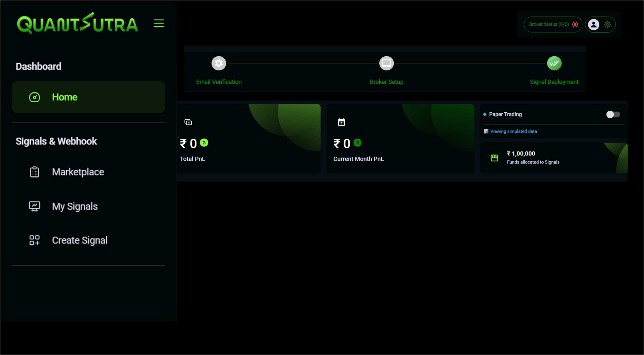This screenshot has width=644, height=355.
Task: Click the calendar icon on Current Month PnL card
Action: 341,122
